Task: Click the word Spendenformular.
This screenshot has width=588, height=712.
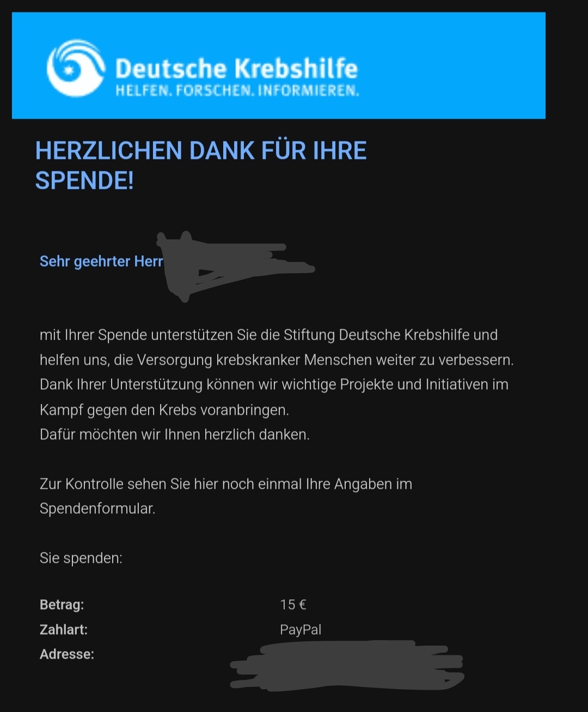Action: point(97,508)
